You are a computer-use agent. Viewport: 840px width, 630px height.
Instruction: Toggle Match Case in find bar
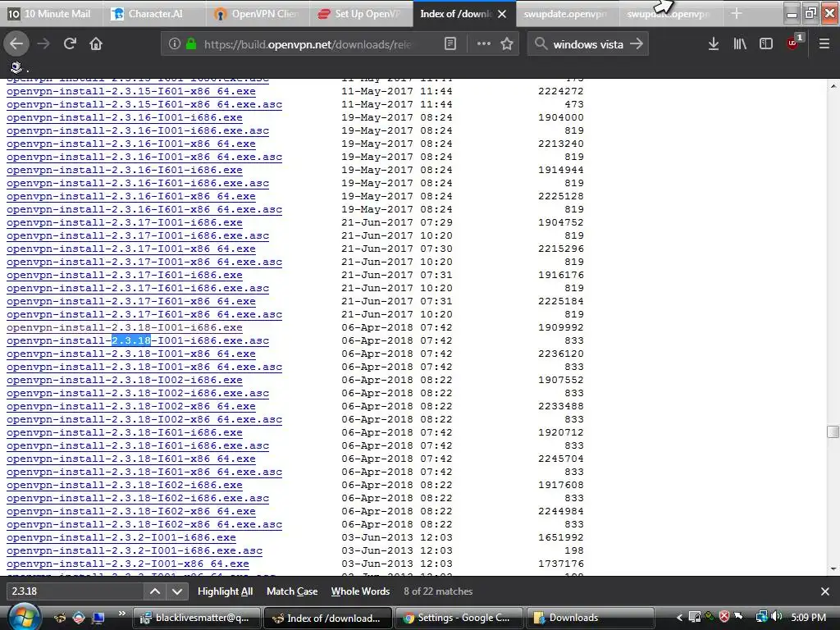pos(292,591)
